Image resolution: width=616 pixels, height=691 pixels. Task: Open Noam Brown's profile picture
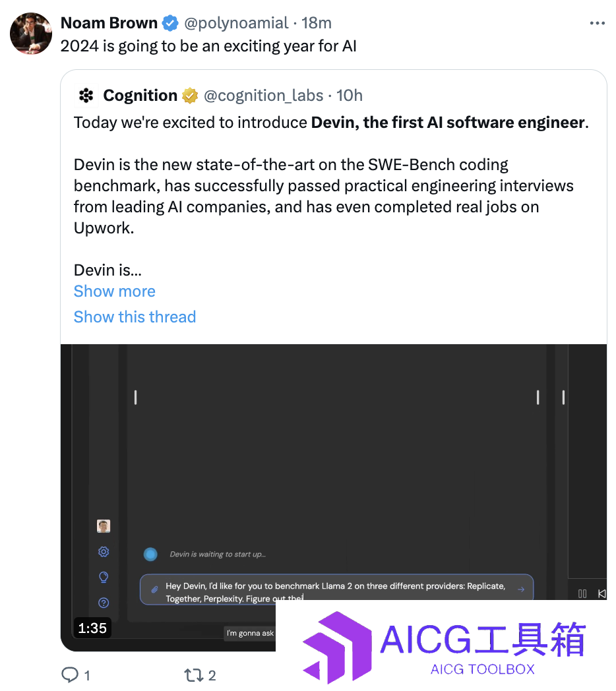[x=31, y=34]
